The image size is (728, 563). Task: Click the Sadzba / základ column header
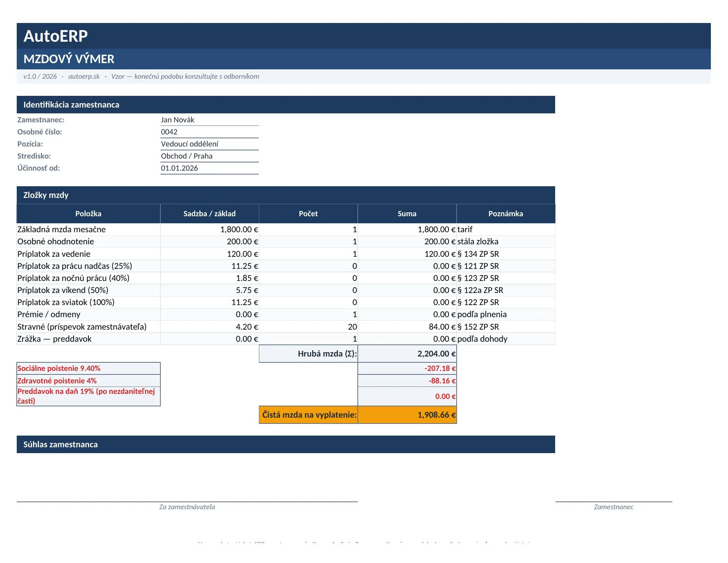point(209,214)
